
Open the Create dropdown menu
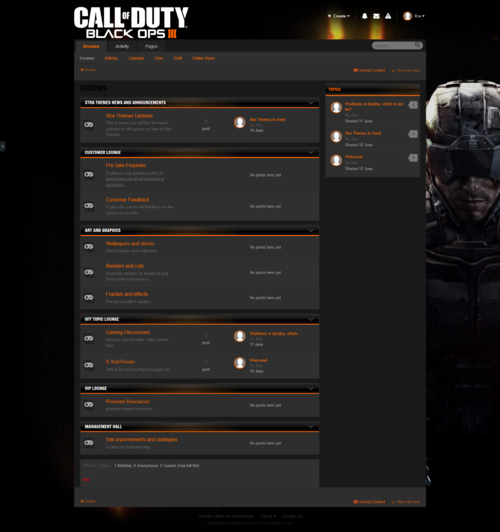[x=339, y=16]
